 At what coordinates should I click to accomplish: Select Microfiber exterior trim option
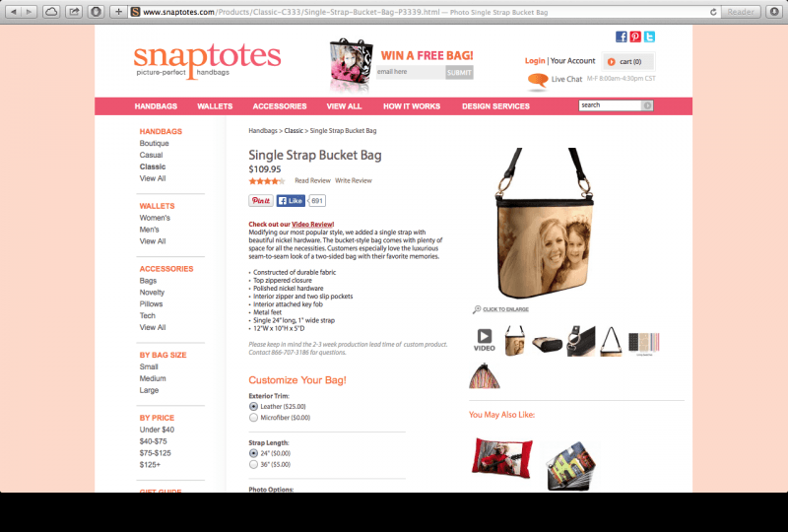click(x=253, y=418)
